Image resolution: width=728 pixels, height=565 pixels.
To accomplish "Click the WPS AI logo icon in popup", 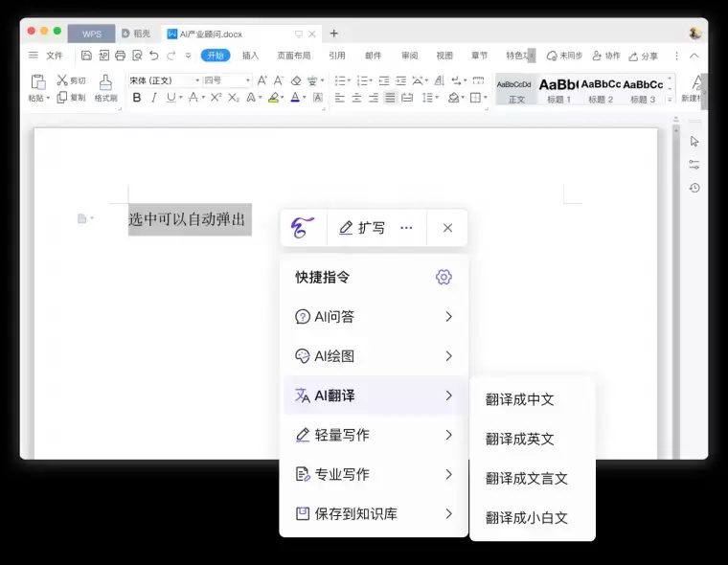I will coord(303,228).
